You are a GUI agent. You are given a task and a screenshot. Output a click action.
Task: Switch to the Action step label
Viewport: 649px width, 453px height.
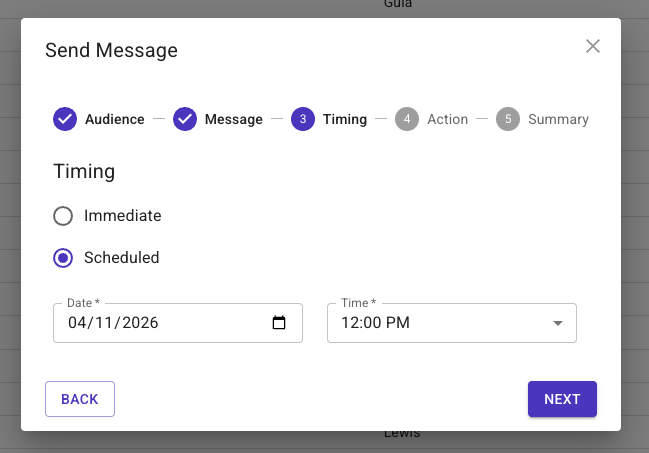coord(447,119)
